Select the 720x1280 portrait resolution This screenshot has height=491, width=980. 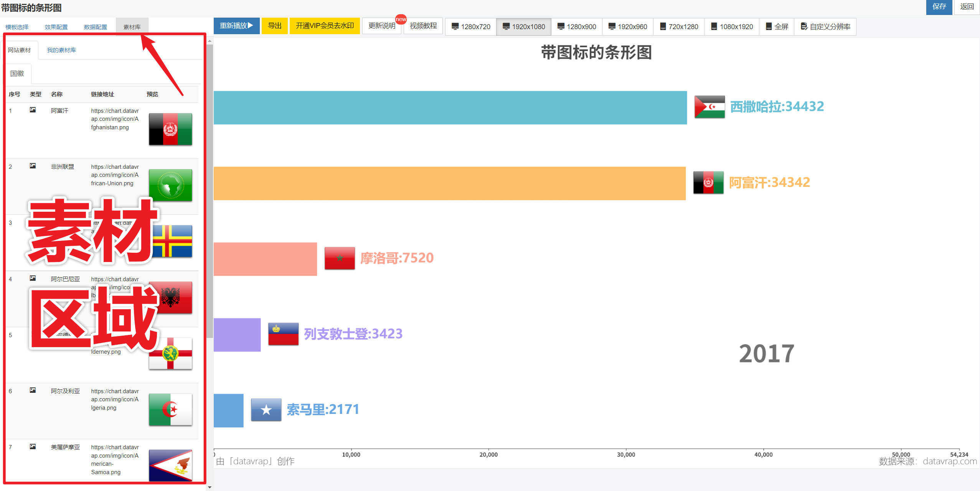click(x=679, y=26)
